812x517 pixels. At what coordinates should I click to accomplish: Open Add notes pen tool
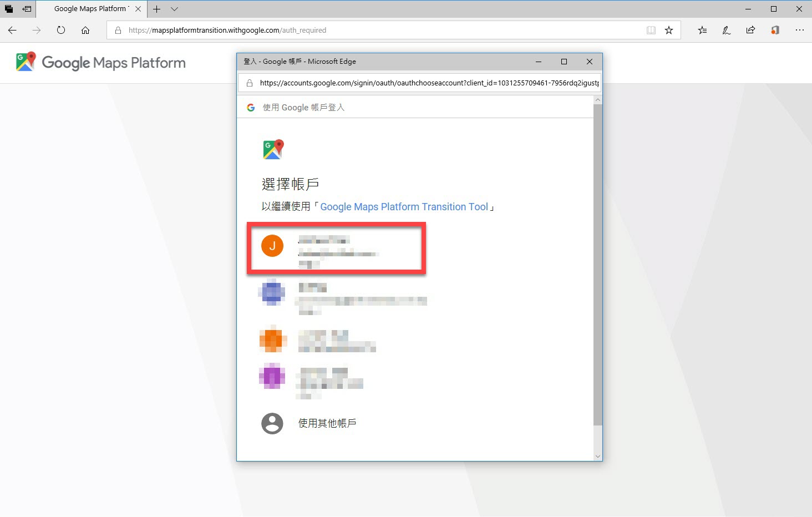tap(727, 31)
